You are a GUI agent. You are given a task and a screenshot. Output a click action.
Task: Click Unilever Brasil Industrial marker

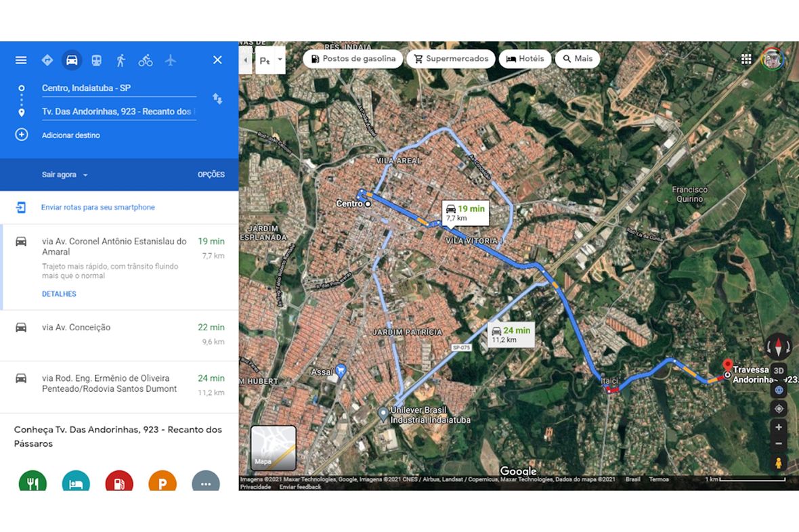(383, 414)
